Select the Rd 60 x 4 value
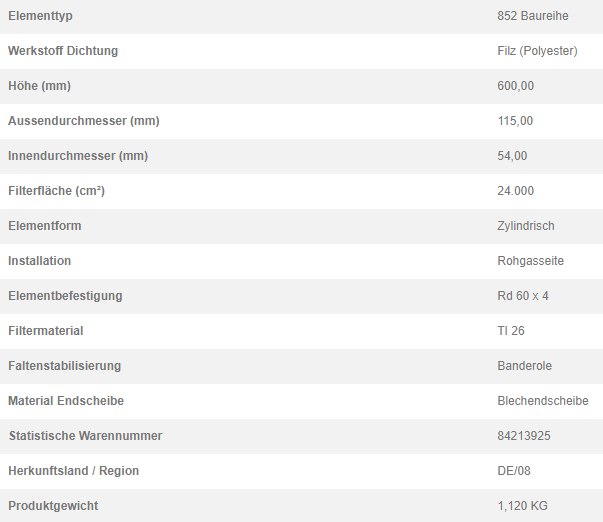The image size is (603, 522). tap(523, 296)
